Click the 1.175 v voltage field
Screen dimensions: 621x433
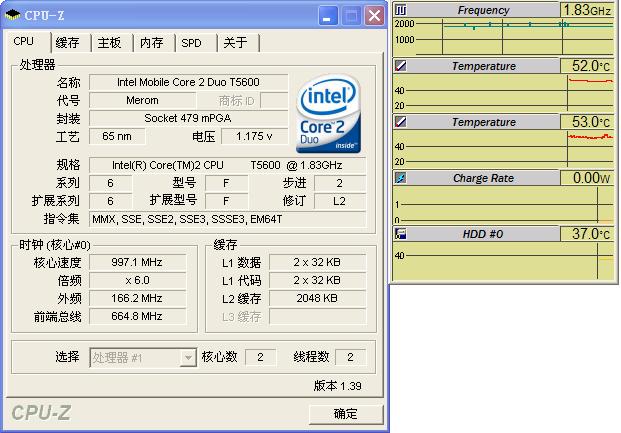tap(254, 136)
